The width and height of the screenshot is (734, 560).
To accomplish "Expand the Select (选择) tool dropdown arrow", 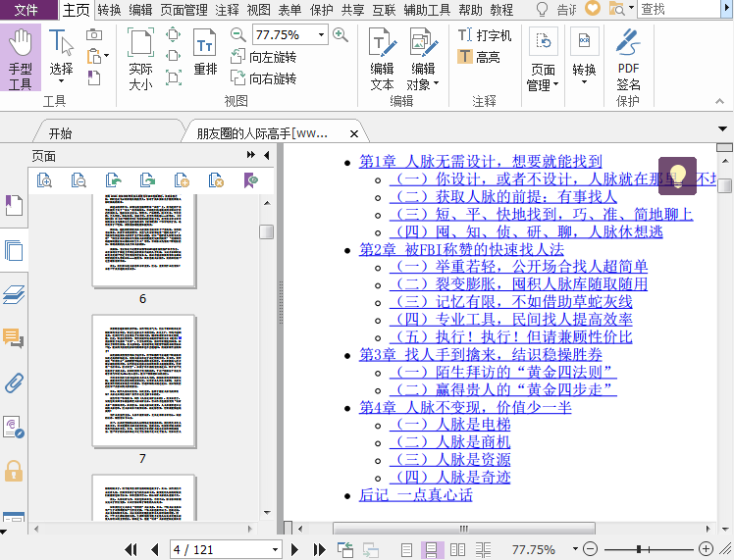I will pos(61,81).
